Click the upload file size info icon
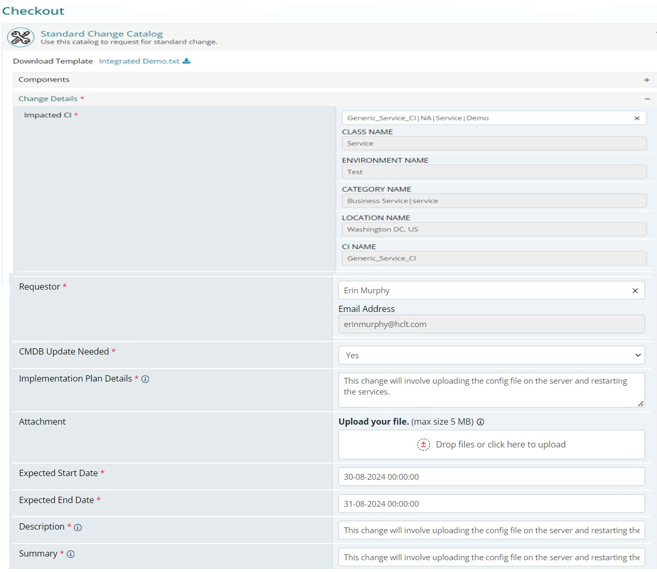The width and height of the screenshot is (657, 572). [x=481, y=422]
